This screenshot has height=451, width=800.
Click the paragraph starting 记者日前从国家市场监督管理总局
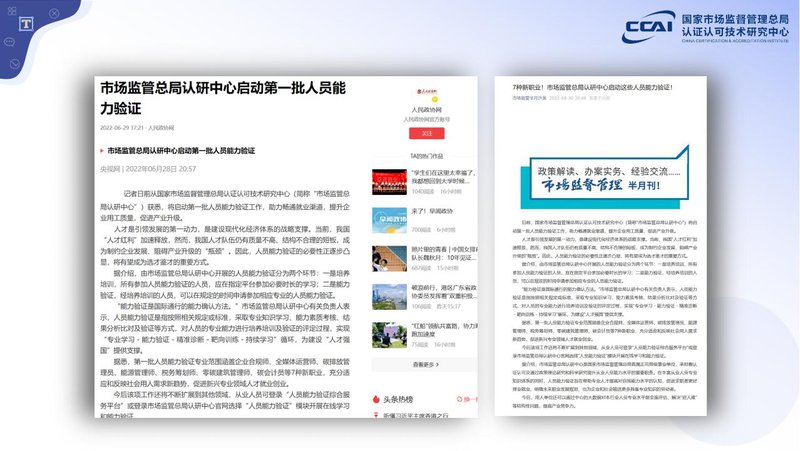(x=225, y=206)
